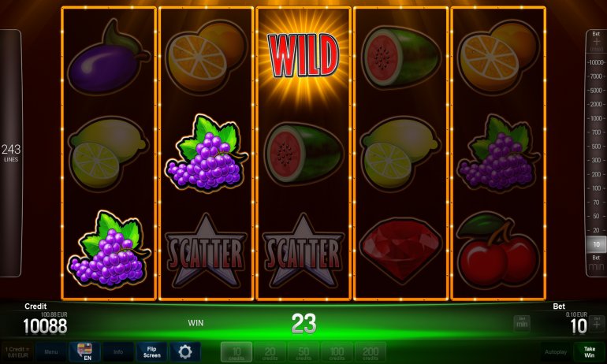Viewport: 607px width, 364px height.
Task: Click the WILD symbol on the middle reel
Action: (303, 55)
